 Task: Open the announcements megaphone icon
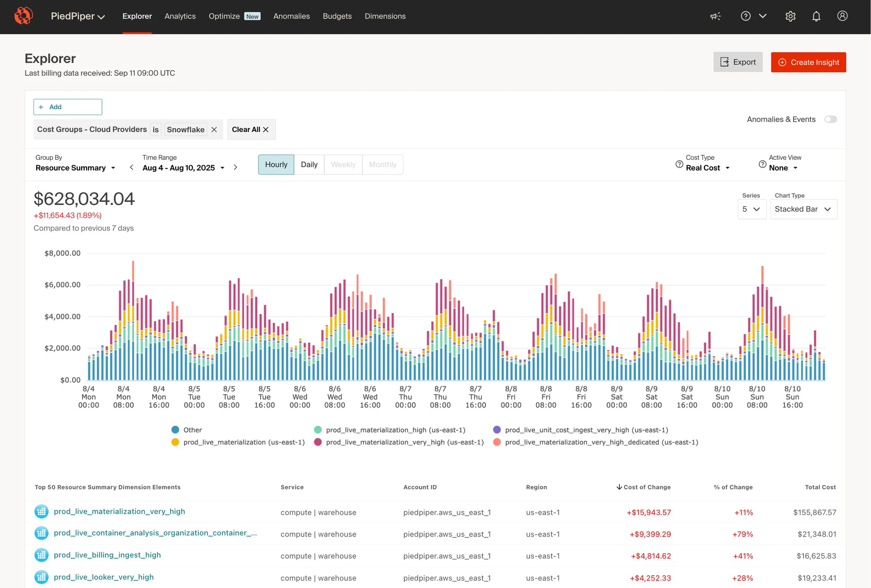click(715, 16)
